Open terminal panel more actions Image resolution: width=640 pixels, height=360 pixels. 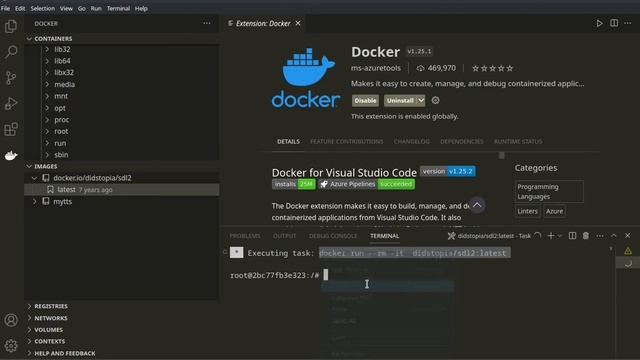click(x=600, y=236)
